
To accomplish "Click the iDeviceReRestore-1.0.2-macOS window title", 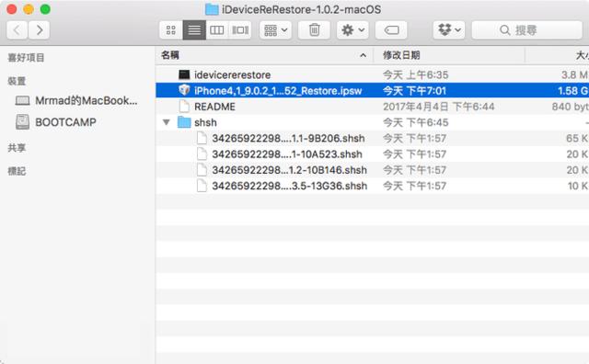I will 301,9.
